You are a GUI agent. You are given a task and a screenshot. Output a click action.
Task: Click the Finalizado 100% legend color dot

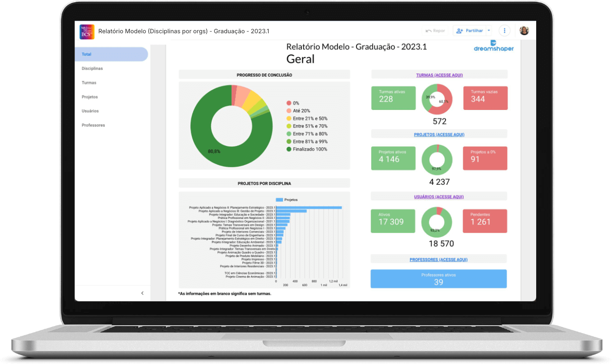click(x=289, y=149)
